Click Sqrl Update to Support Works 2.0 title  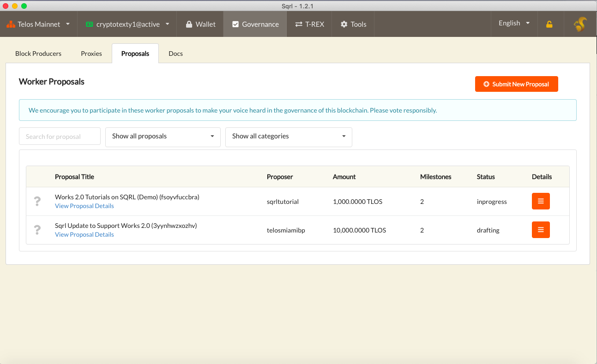(x=126, y=226)
